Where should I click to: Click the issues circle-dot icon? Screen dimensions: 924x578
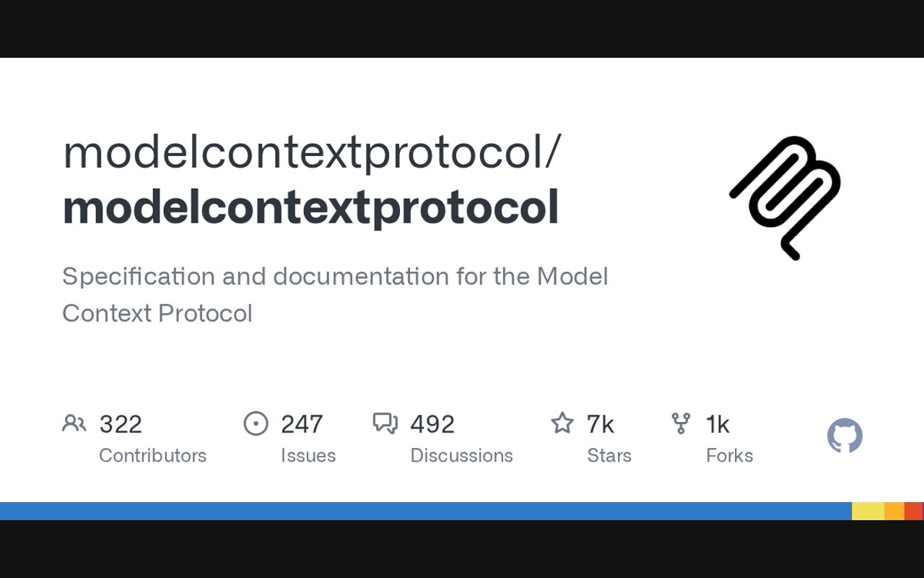pos(256,423)
